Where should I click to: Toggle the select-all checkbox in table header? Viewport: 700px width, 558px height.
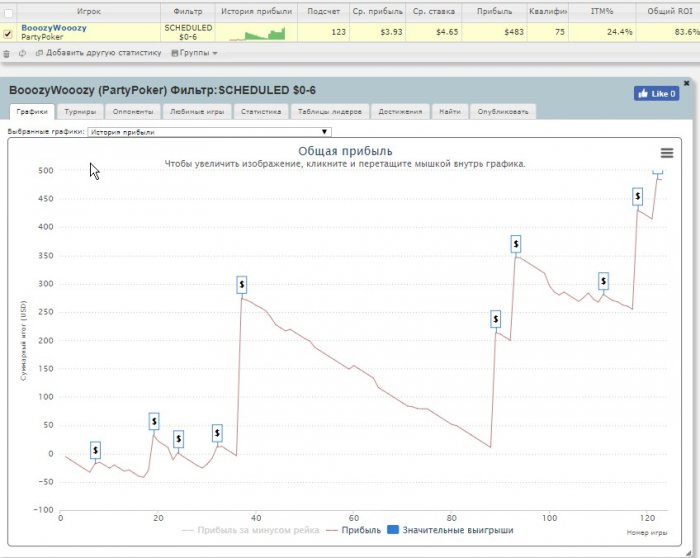[x=9, y=11]
